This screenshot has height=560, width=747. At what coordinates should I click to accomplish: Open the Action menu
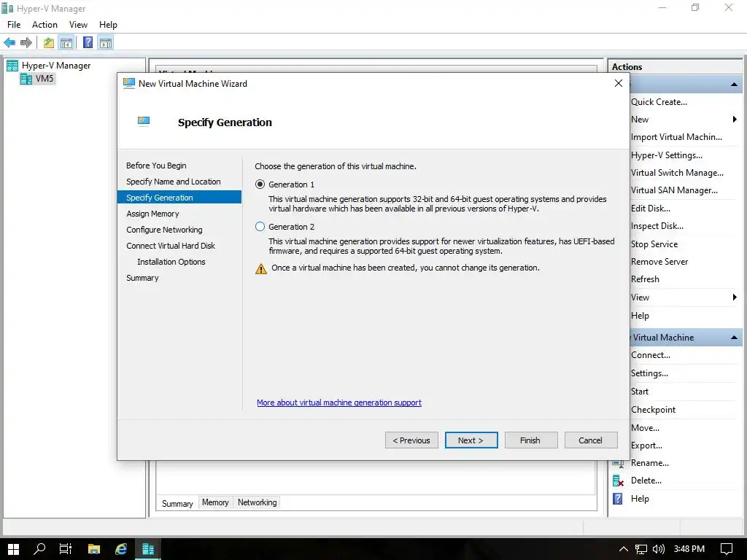44,25
